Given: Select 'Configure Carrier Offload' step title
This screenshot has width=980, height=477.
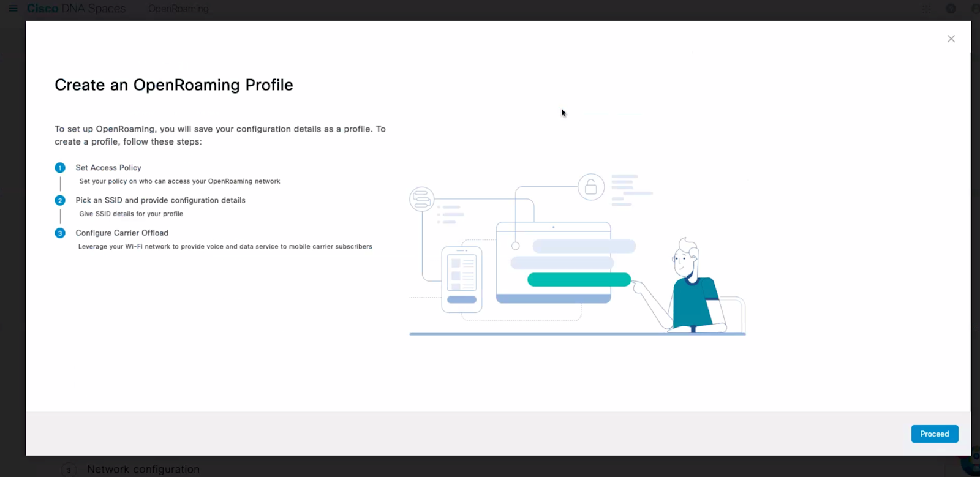Looking at the screenshot, I should click(122, 233).
